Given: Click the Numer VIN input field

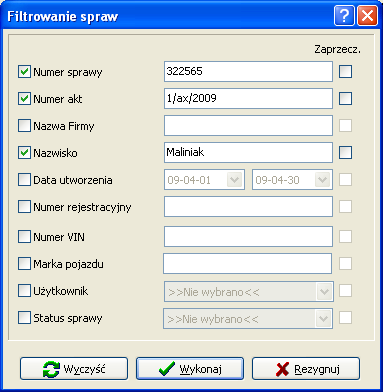Looking at the screenshot, I should coord(248,236).
